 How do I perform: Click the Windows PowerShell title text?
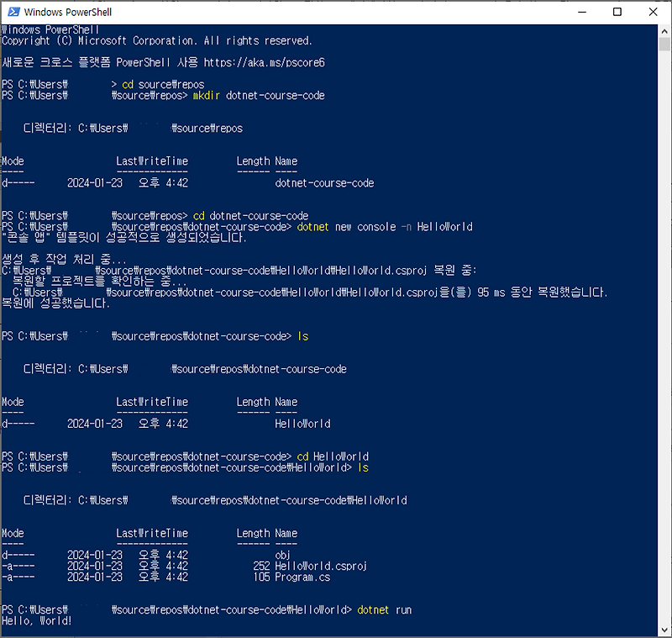(68, 12)
